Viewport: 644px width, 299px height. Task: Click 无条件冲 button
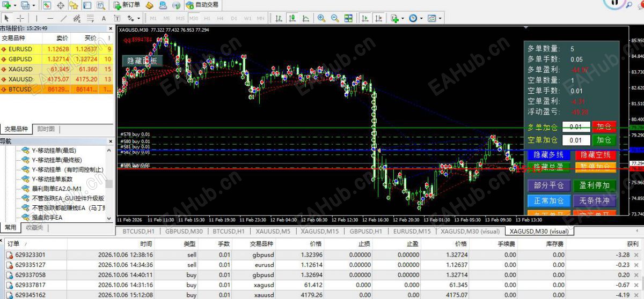pos(595,201)
